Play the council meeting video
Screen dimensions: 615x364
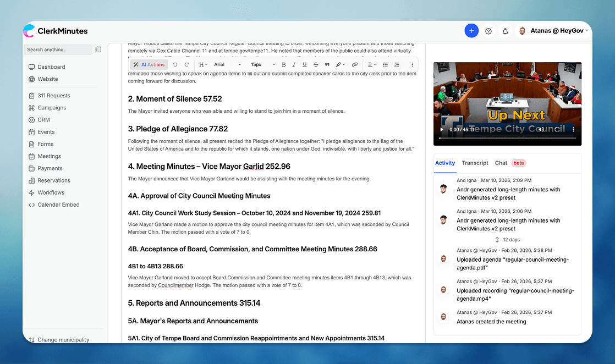[442, 129]
